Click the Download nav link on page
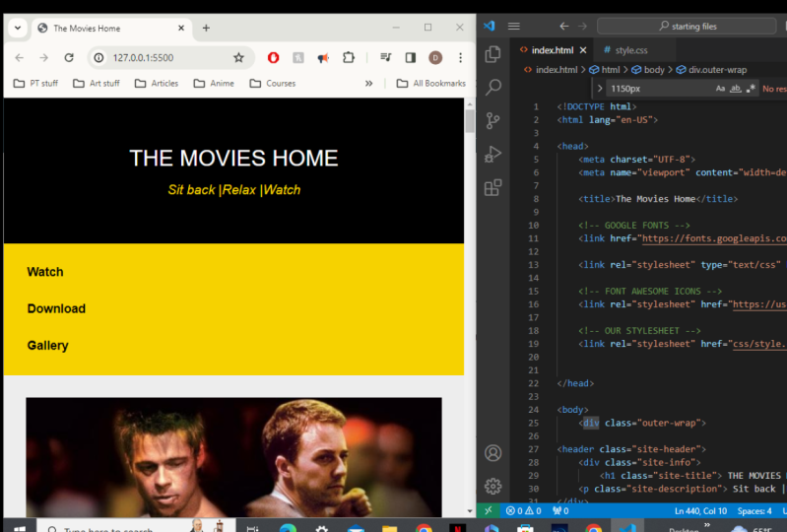 tap(56, 308)
